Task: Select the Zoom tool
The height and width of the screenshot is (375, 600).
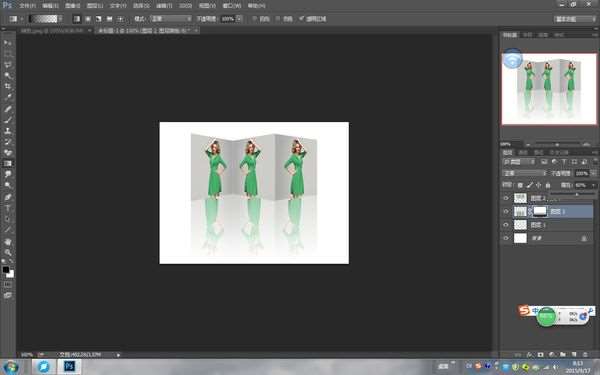Action: pos(8,253)
